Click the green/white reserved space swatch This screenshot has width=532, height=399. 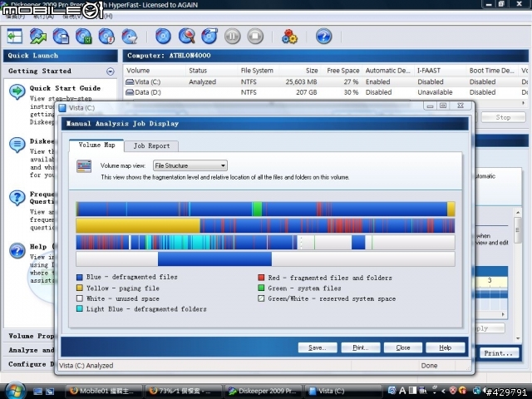pos(261,298)
